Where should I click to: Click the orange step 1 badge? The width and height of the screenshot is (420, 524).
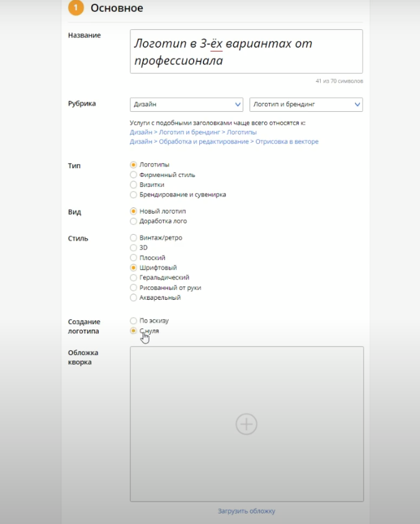76,8
